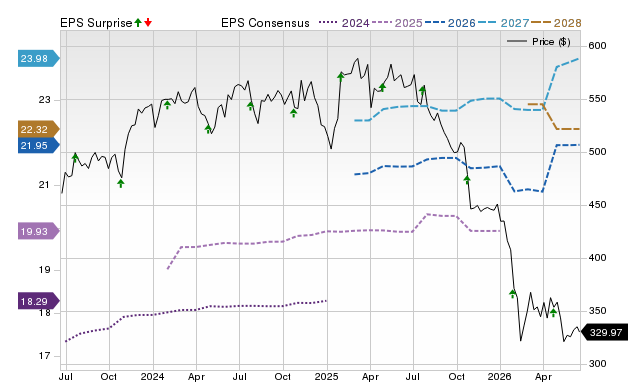
Task: Click the surprise arrow from late October 2025
Action: point(467,180)
